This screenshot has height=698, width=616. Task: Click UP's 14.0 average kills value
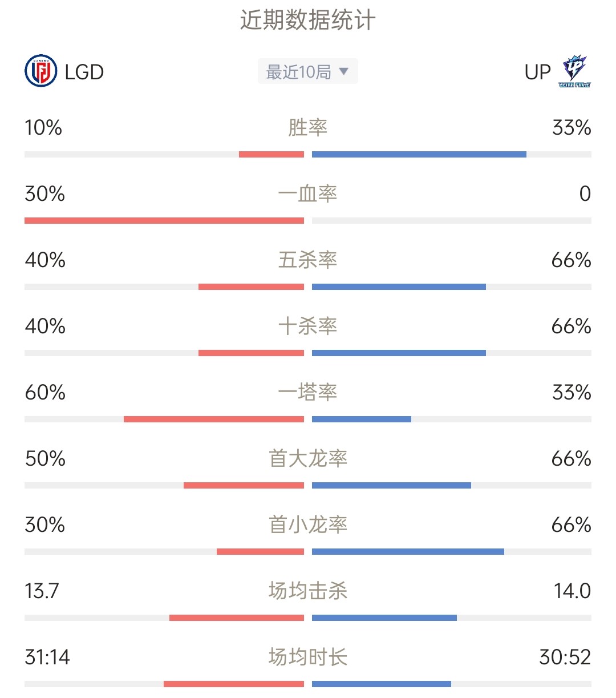(x=572, y=591)
